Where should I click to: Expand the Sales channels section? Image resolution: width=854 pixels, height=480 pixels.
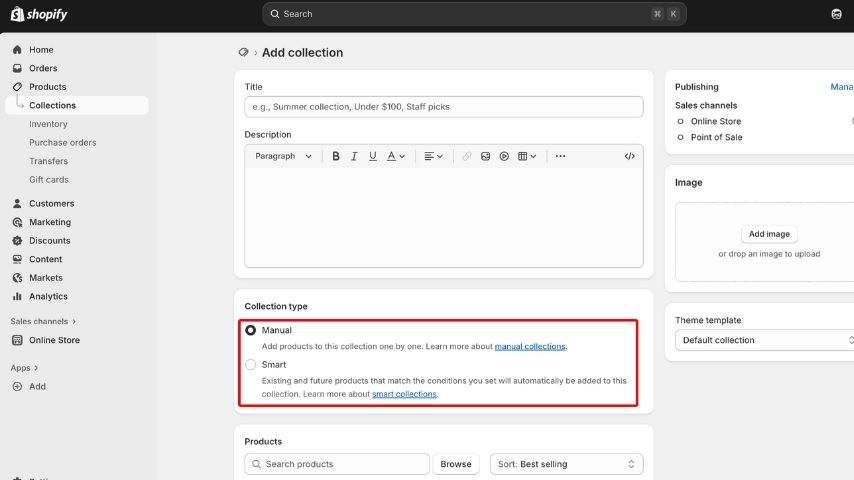click(x=43, y=321)
